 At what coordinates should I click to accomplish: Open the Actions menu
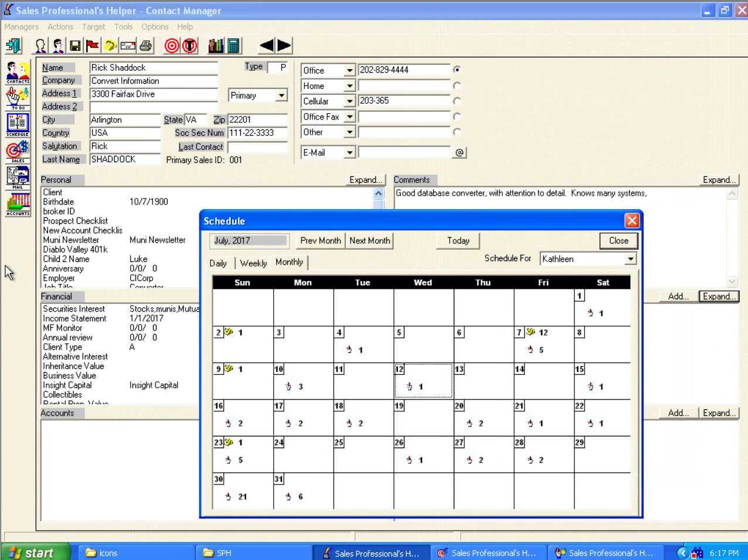tap(60, 27)
